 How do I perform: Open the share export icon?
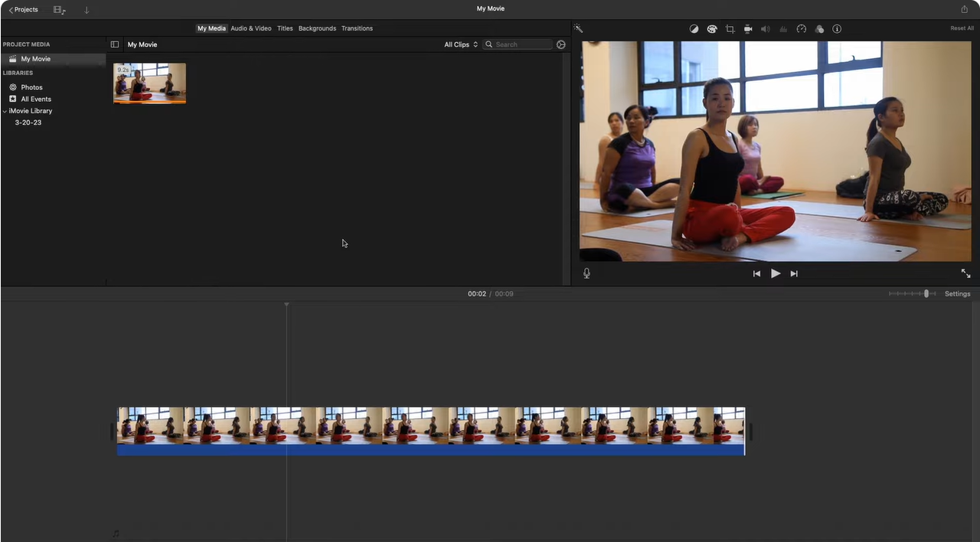tap(964, 9)
